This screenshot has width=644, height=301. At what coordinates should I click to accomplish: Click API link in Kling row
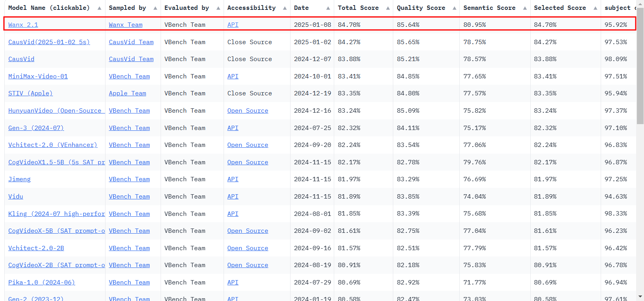[x=233, y=214]
